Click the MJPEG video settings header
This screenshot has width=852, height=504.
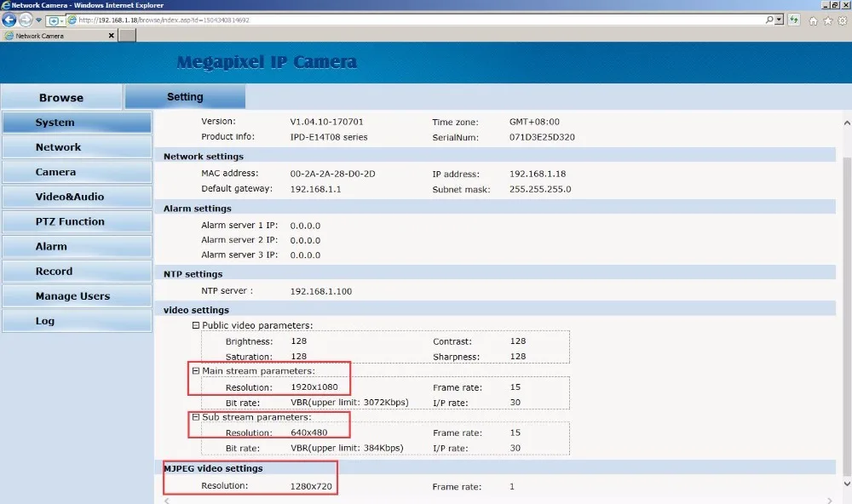click(x=213, y=468)
